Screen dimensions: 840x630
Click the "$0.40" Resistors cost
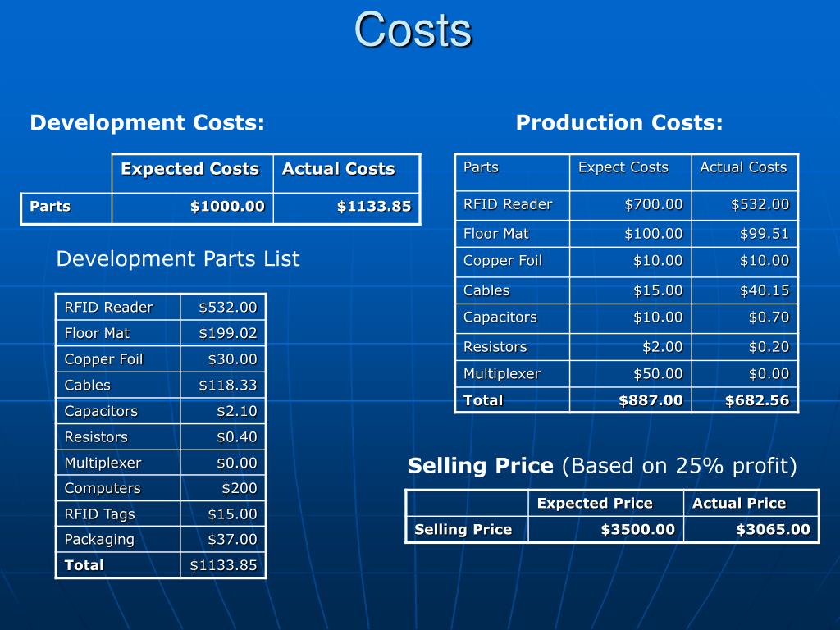[237, 436]
